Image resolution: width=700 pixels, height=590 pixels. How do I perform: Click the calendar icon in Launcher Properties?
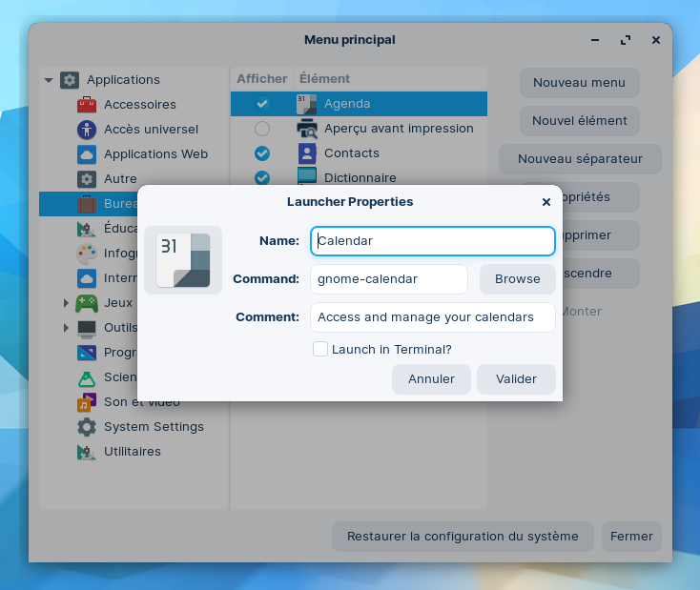coord(183,260)
